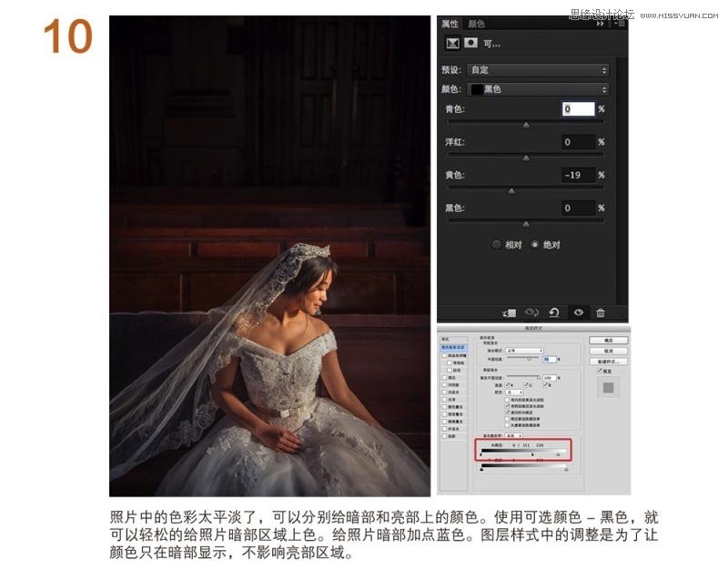Open the 混合颜色带 dropdown

click(514, 436)
